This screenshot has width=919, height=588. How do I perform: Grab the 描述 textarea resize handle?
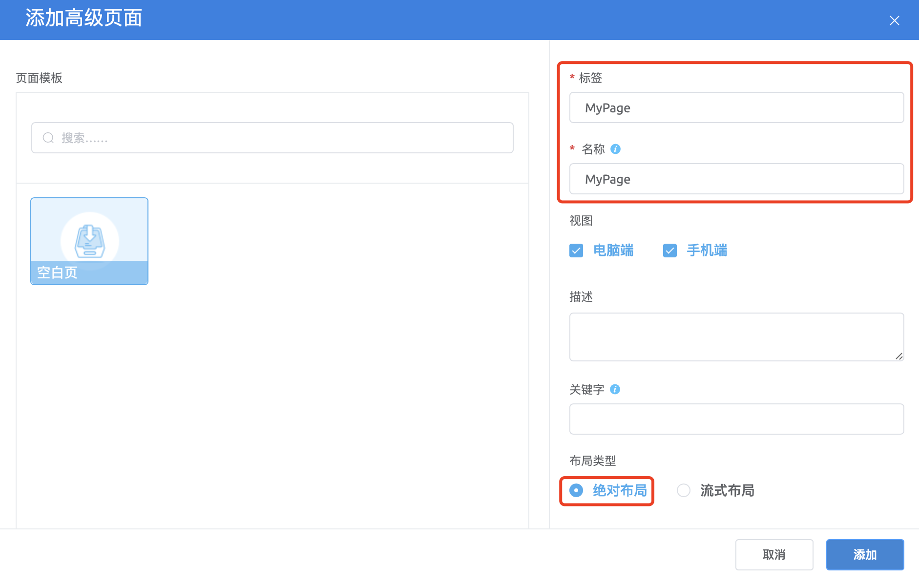coord(899,356)
